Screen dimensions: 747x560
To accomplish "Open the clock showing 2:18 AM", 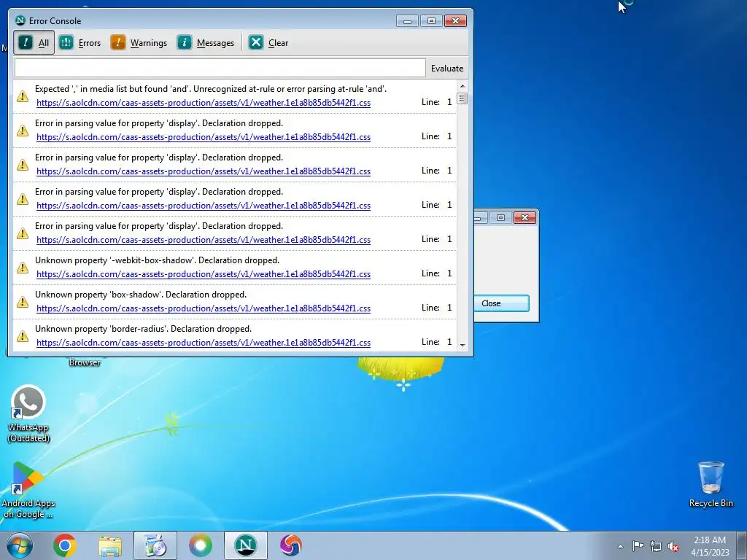I will tap(710, 545).
